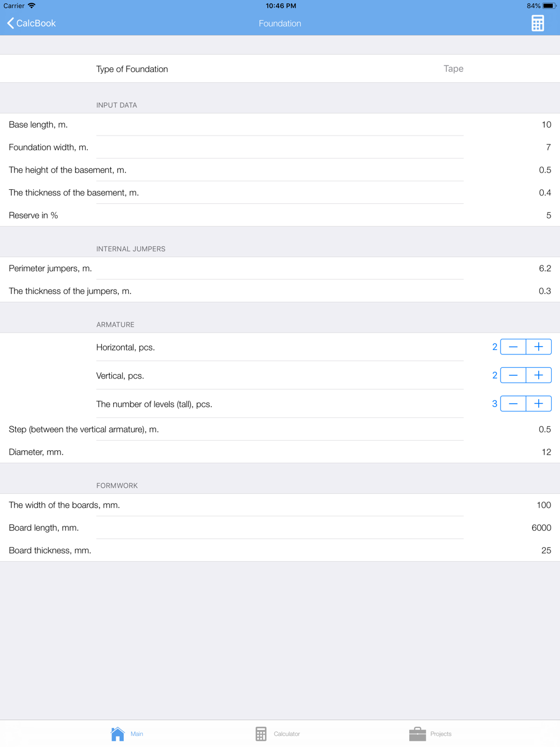The image size is (560, 747).
Task: Decrease number of levels with minus
Action: click(513, 404)
